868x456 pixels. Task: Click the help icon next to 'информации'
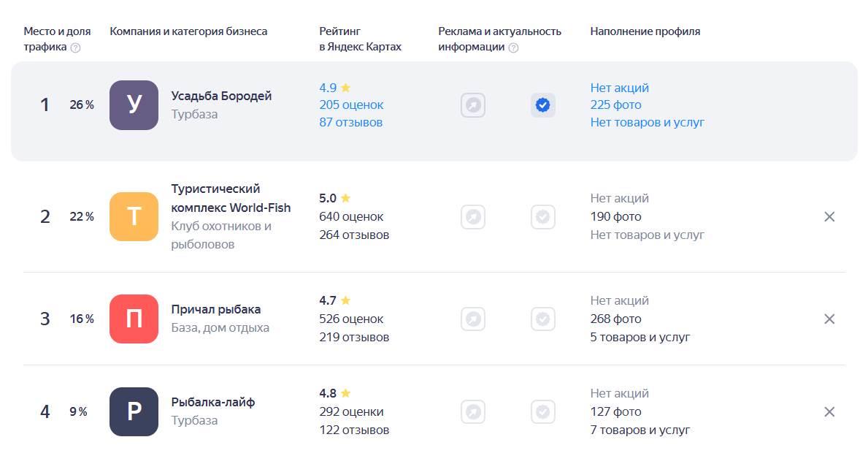click(514, 47)
